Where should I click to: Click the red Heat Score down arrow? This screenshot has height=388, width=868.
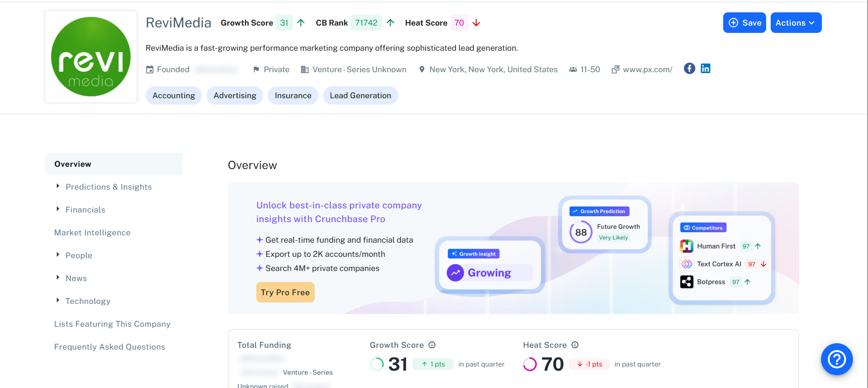tap(476, 23)
